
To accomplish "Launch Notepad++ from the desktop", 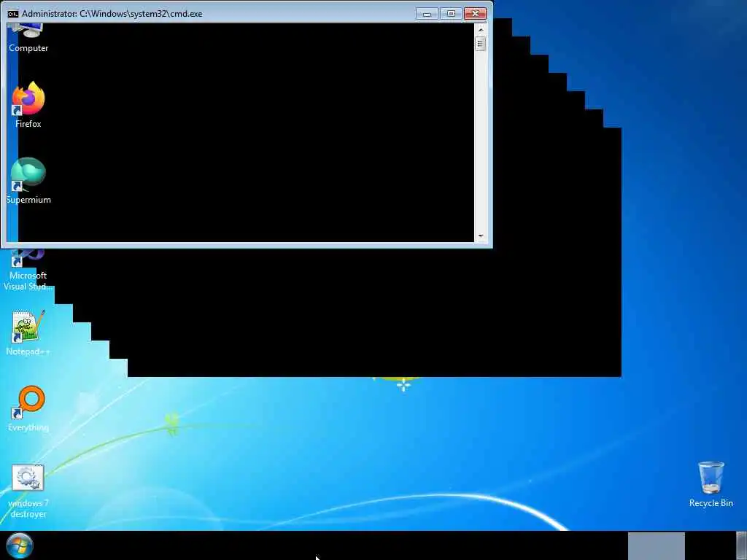I will pyautogui.click(x=28, y=332).
